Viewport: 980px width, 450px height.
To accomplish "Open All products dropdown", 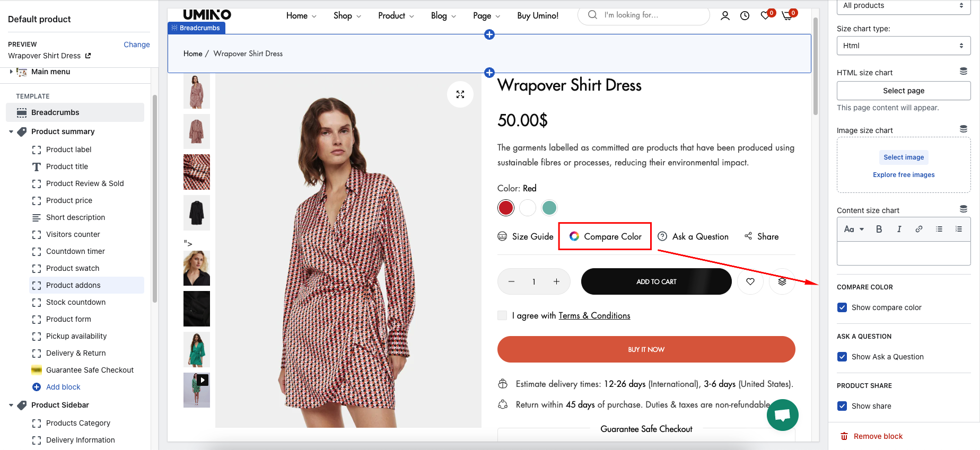I will [x=904, y=6].
